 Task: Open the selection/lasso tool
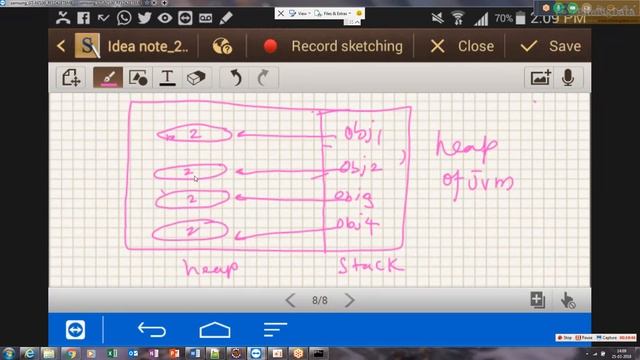pyautogui.click(x=71, y=77)
